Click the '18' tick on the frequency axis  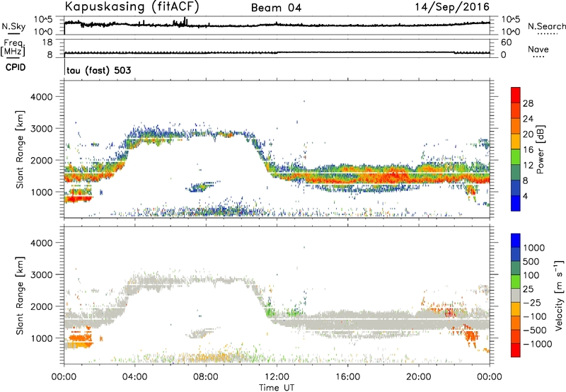pos(47,42)
